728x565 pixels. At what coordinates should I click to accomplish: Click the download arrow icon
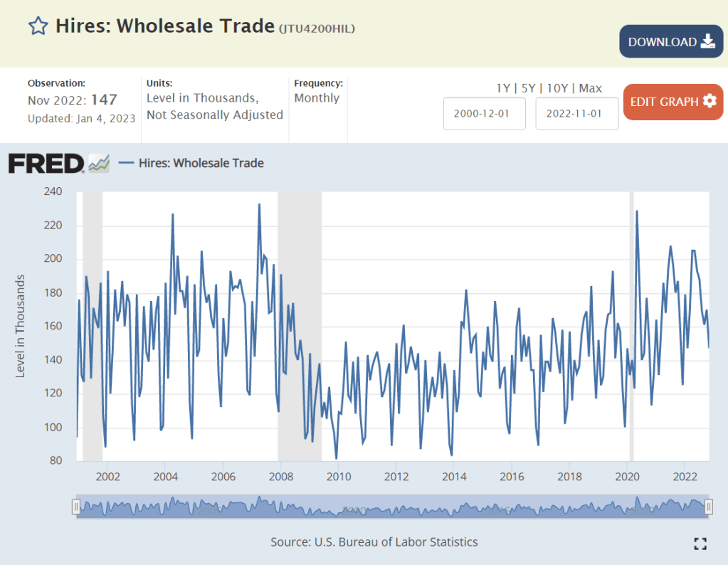[708, 41]
